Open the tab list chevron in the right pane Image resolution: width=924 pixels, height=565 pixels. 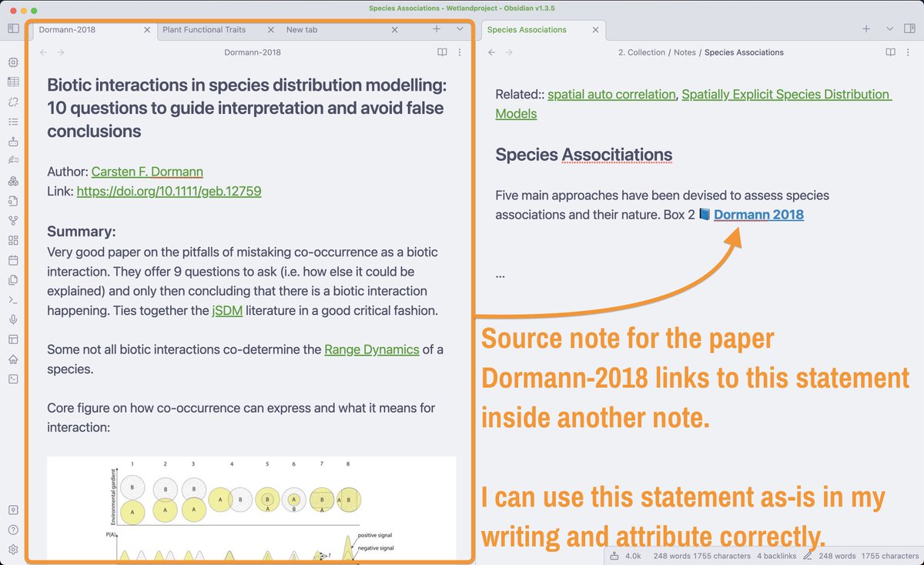point(890,28)
